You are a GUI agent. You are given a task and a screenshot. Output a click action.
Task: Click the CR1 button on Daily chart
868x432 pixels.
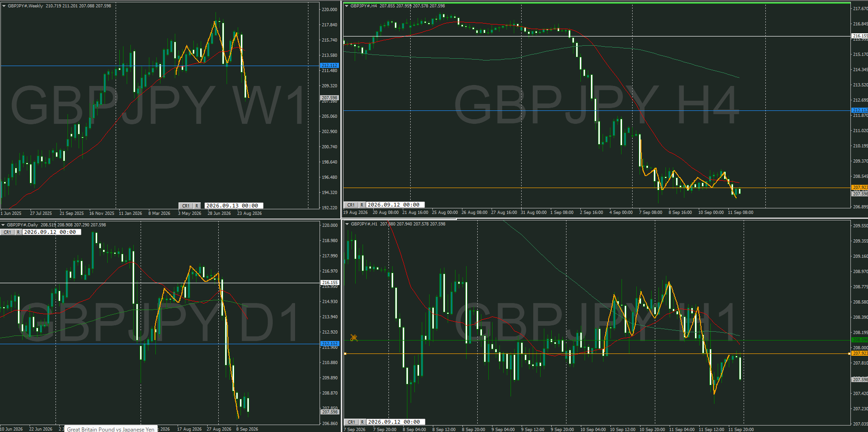tap(7, 232)
